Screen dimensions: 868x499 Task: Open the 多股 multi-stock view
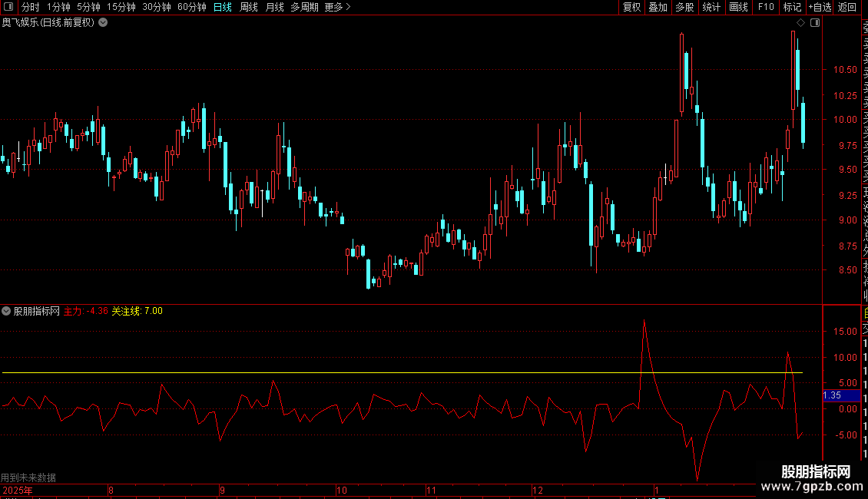(684, 7)
